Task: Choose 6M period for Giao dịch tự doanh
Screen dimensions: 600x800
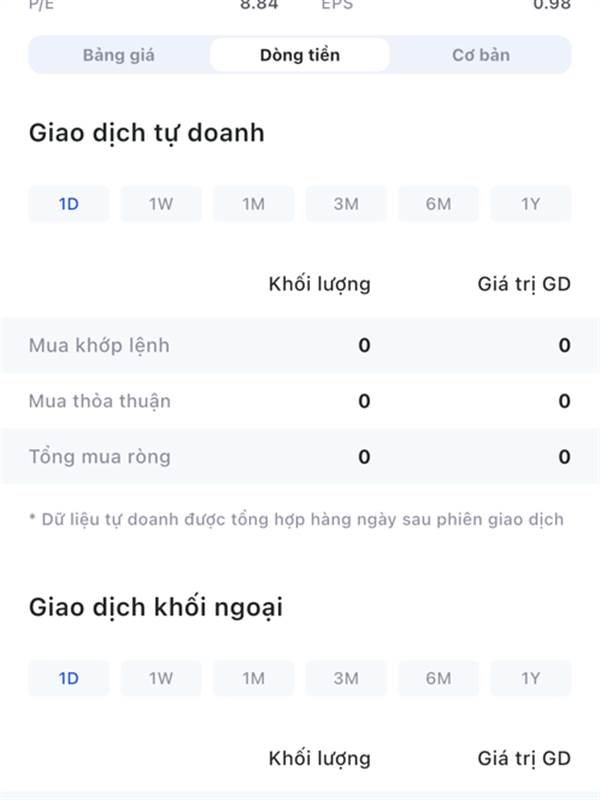Action: [438, 204]
